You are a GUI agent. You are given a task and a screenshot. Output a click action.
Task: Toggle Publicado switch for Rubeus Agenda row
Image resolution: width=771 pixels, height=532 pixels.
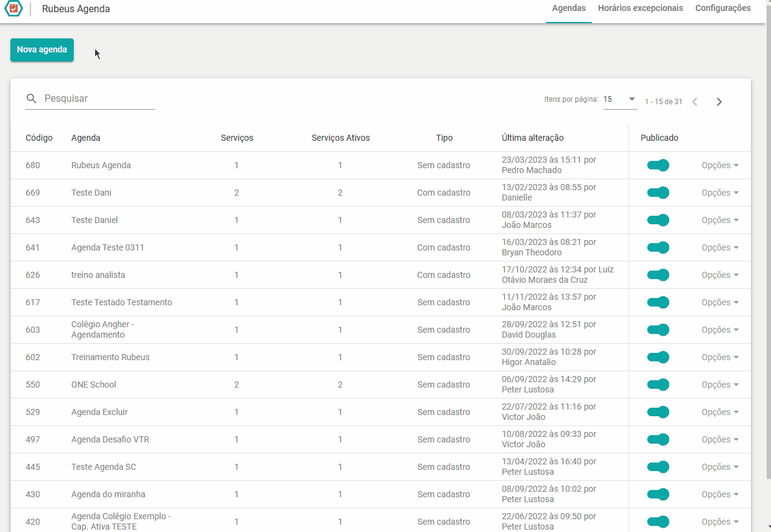pos(658,165)
